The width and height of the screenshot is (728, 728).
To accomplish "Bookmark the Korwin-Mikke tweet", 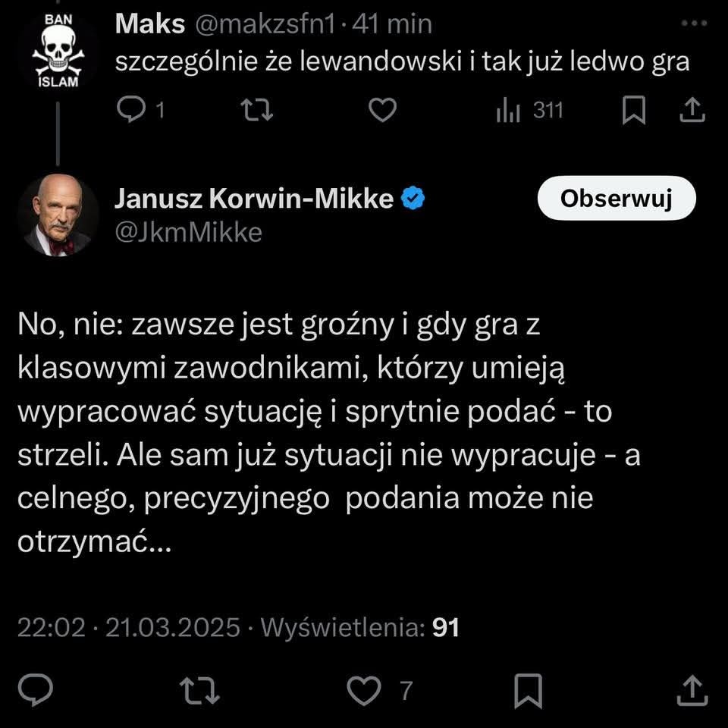I will 529,690.
